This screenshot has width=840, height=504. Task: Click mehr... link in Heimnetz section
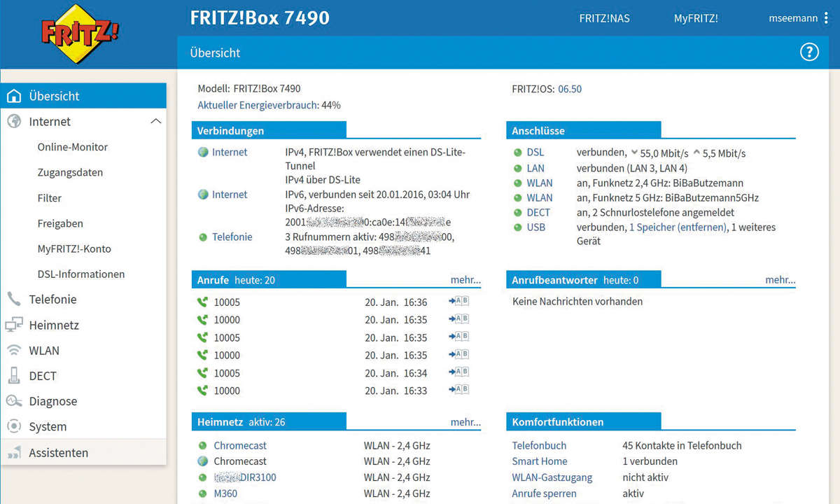coord(465,422)
